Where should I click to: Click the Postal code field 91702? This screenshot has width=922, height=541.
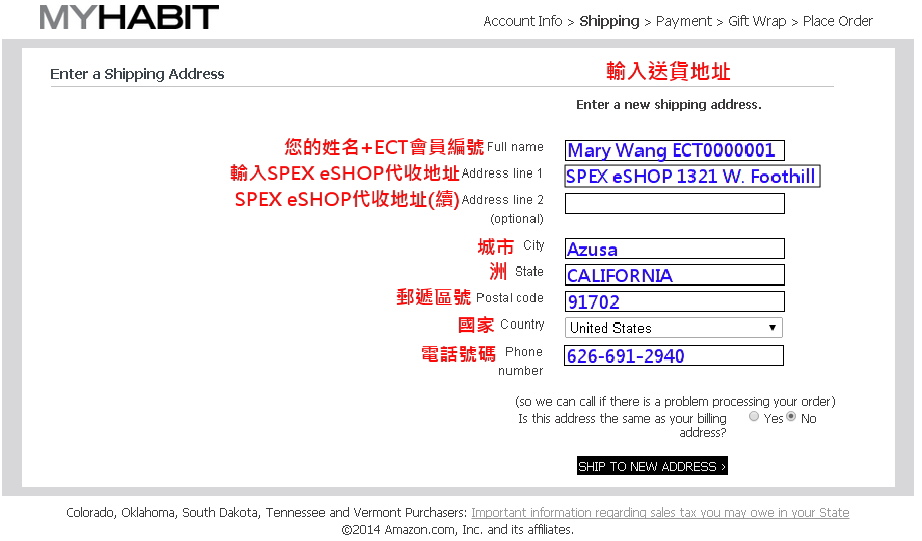click(x=674, y=302)
